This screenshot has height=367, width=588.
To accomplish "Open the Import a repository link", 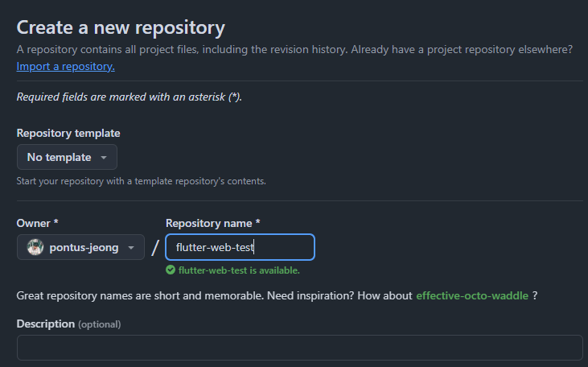I will click(x=66, y=67).
